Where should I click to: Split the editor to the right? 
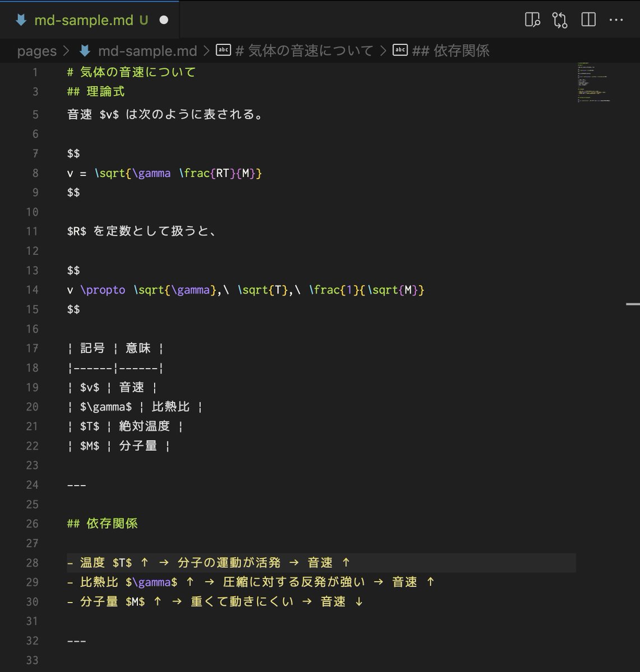[588, 20]
